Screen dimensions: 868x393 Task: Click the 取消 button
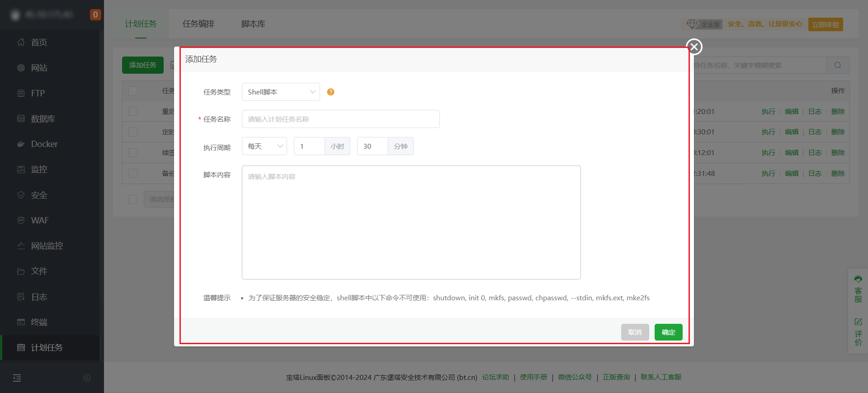635,332
